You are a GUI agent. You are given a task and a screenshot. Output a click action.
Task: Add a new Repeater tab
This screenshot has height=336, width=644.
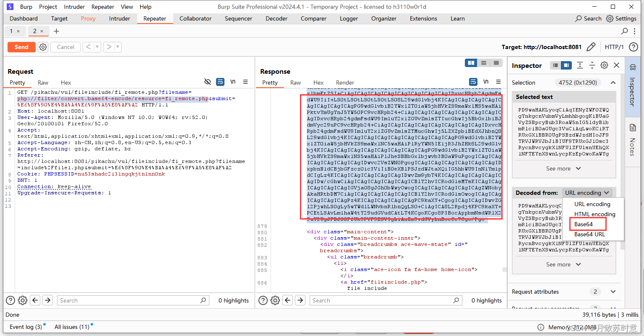tap(56, 31)
